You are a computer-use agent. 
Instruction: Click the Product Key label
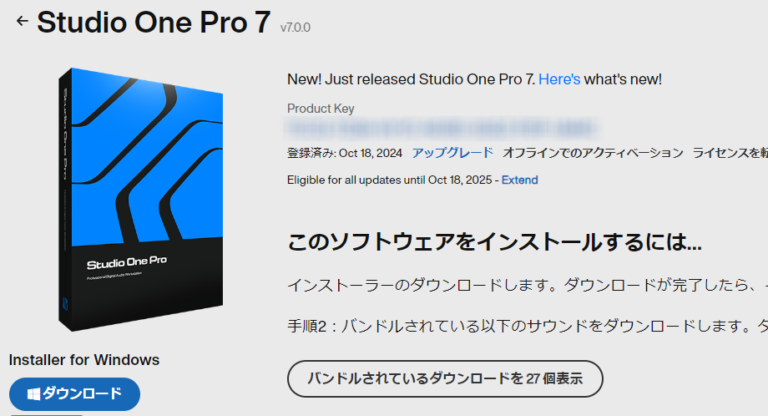(x=320, y=108)
